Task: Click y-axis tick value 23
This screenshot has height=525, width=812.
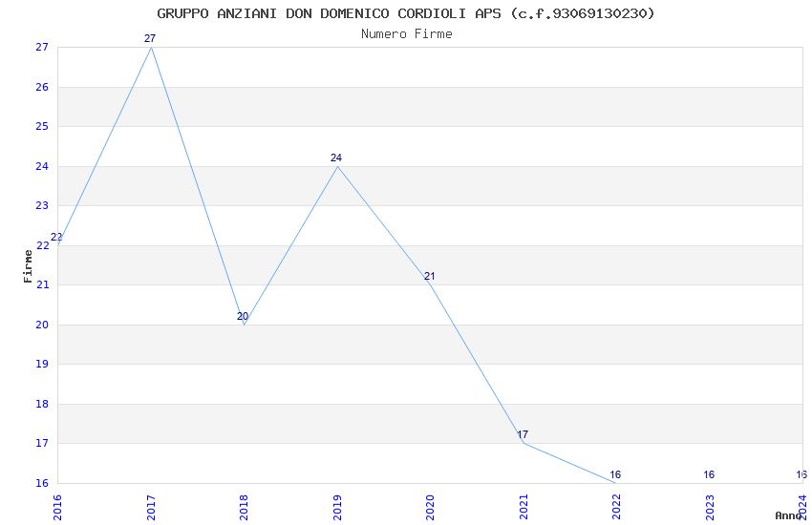Action: tap(42, 205)
